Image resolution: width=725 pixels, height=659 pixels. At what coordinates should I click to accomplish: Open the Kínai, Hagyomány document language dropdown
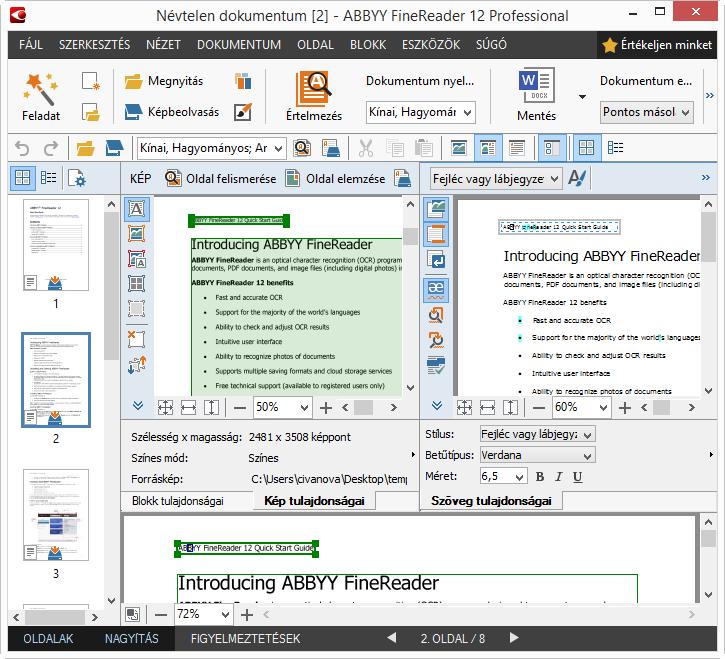[420, 112]
